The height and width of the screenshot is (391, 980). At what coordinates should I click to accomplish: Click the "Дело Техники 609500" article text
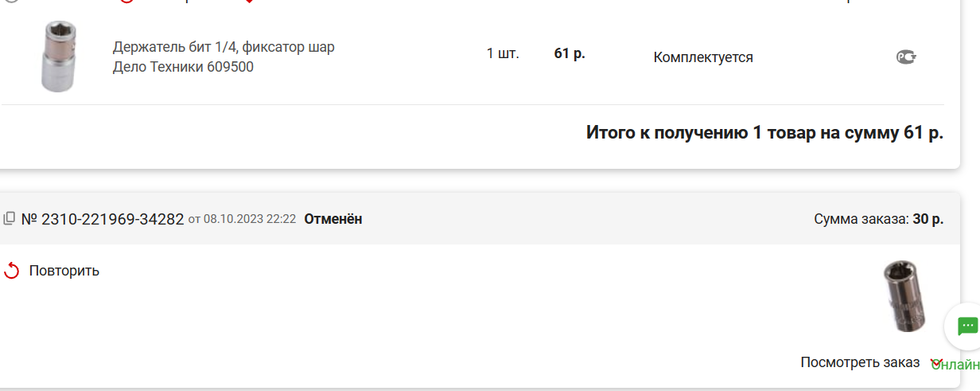pos(183,67)
